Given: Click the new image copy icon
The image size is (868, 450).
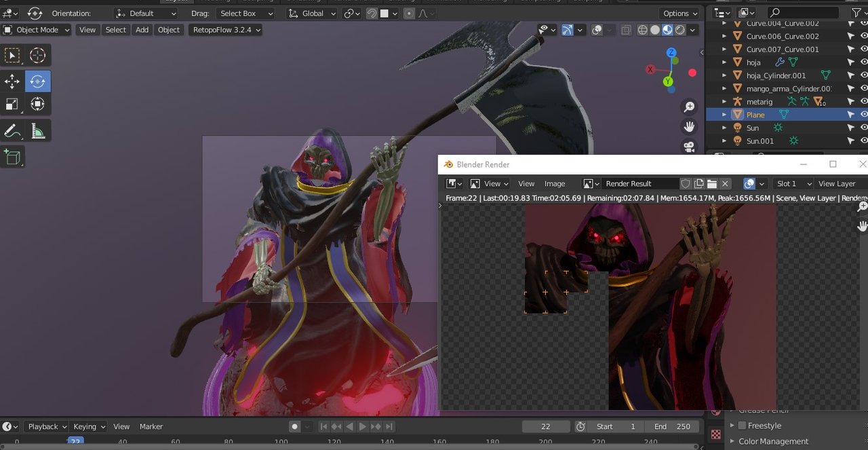Looking at the screenshot, I should [x=698, y=183].
